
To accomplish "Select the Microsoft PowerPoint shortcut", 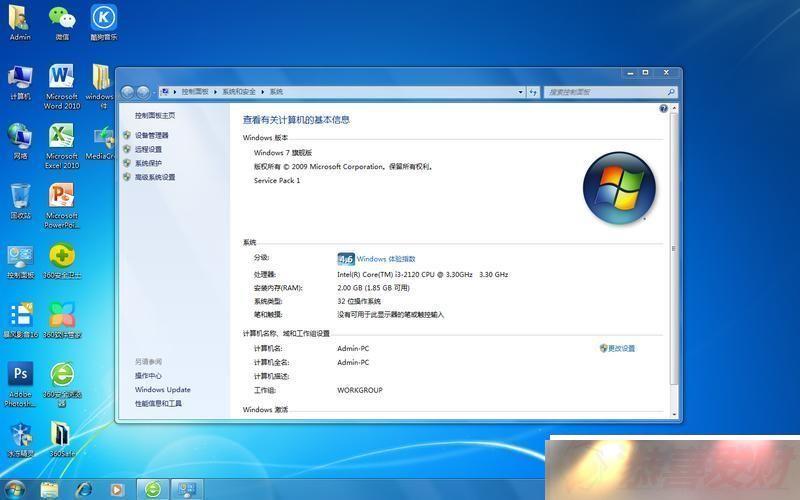I will click(x=62, y=206).
